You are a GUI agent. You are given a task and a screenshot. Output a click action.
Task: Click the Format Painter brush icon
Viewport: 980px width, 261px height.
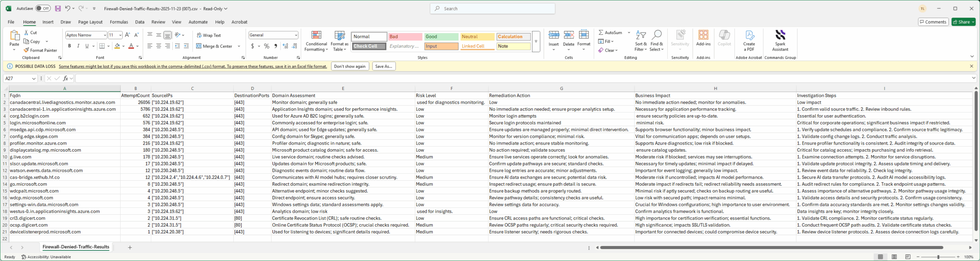pyautogui.click(x=26, y=50)
